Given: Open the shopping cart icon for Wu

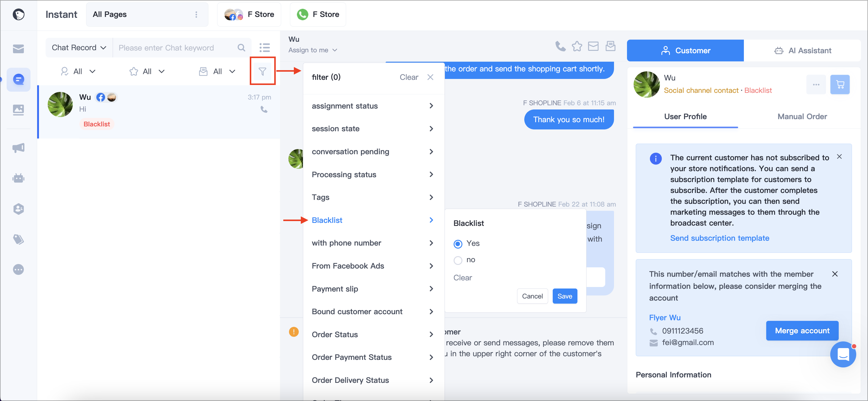Looking at the screenshot, I should (x=840, y=84).
